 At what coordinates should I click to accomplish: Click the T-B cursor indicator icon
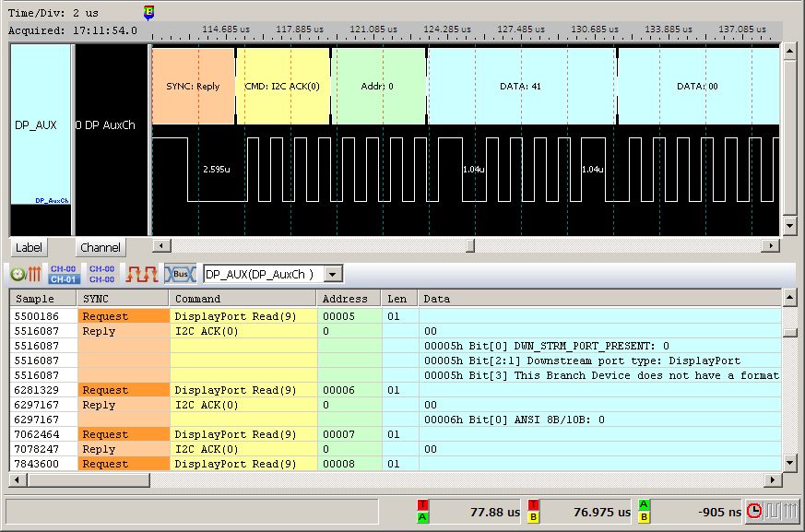533,511
